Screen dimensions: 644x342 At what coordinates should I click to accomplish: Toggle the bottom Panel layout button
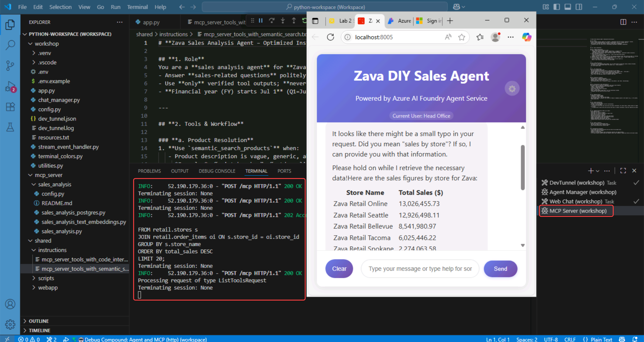click(x=568, y=7)
